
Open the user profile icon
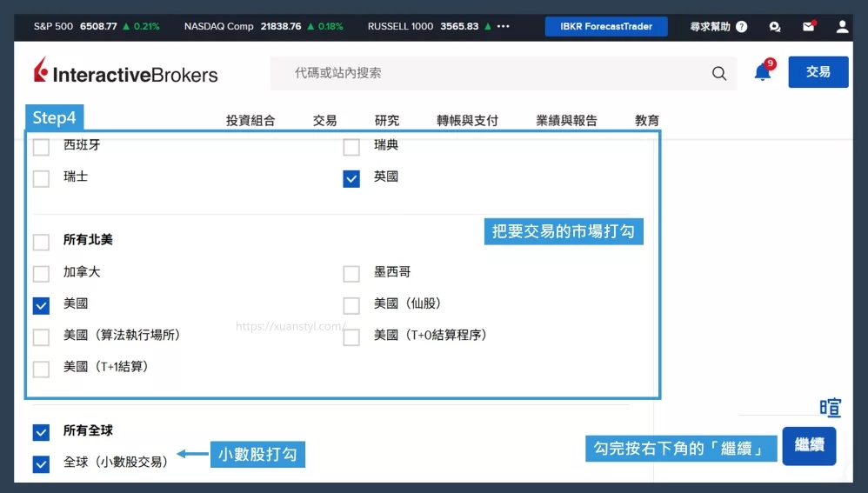842,27
